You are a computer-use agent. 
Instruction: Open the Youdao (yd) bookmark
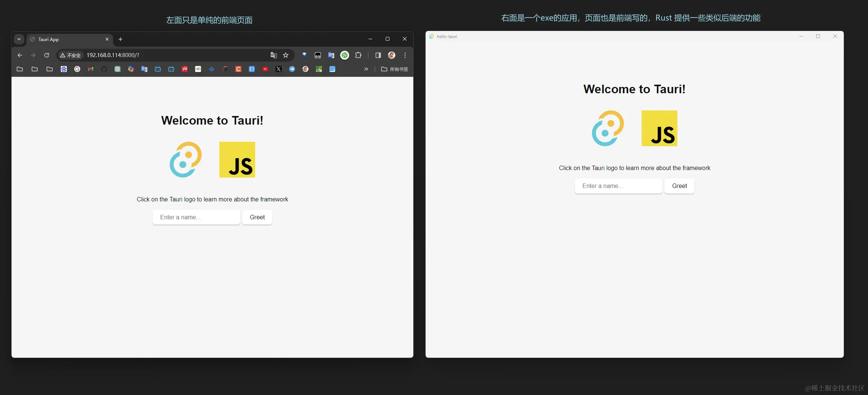click(185, 69)
